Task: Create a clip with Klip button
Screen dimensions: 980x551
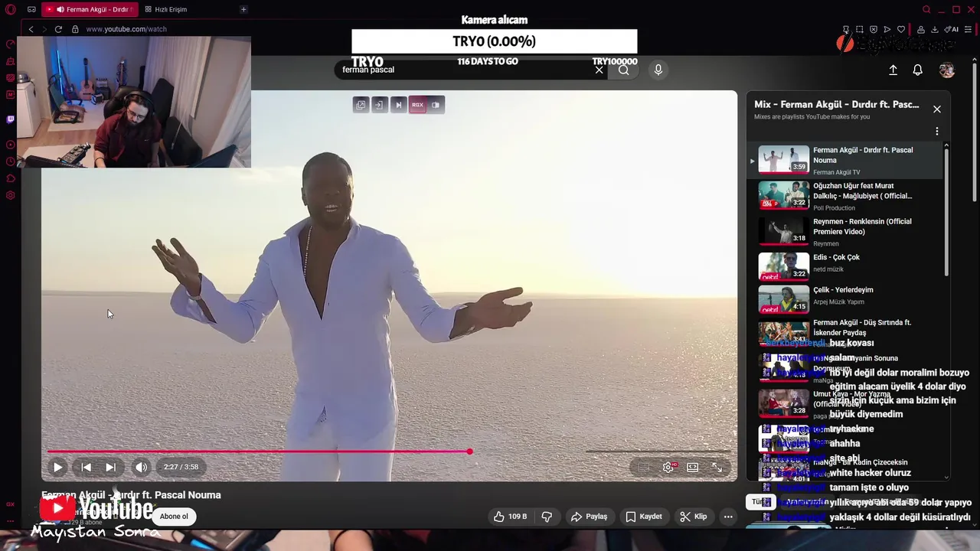Action: (694, 517)
